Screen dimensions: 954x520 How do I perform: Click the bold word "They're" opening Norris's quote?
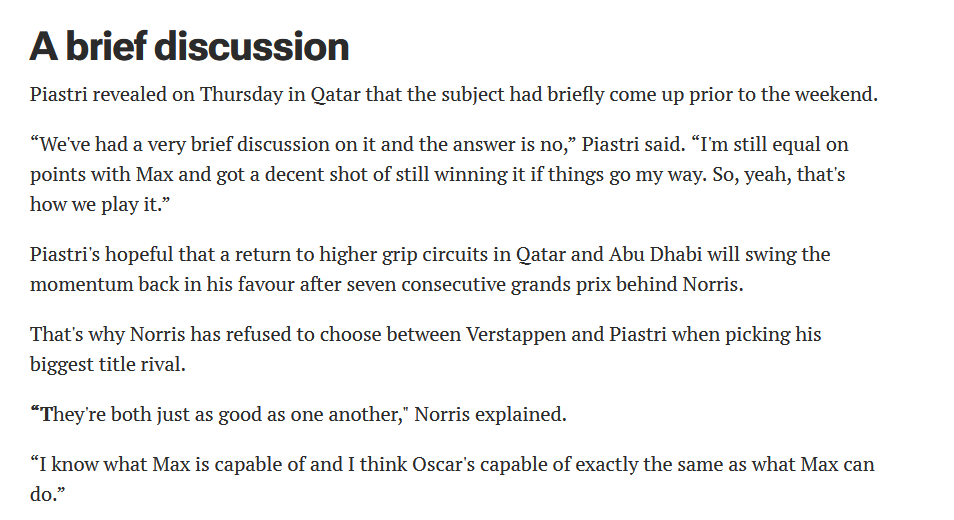70,414
